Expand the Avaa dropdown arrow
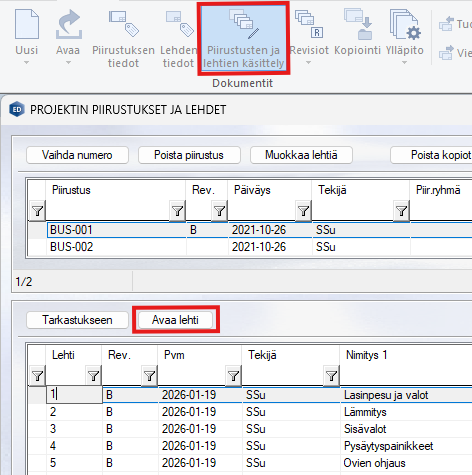Screen dimensions: 472x475 [x=68, y=62]
